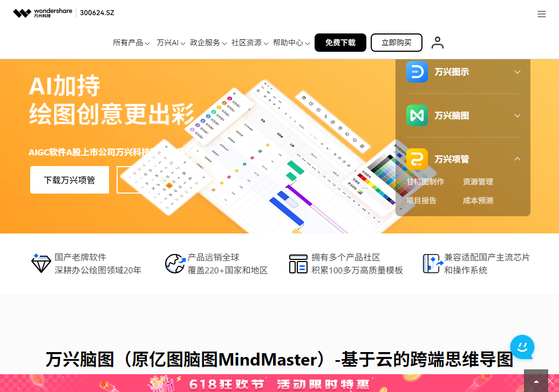This screenshot has height=392, width=559.
Task: Click the 立即购买 button
Action: (397, 43)
